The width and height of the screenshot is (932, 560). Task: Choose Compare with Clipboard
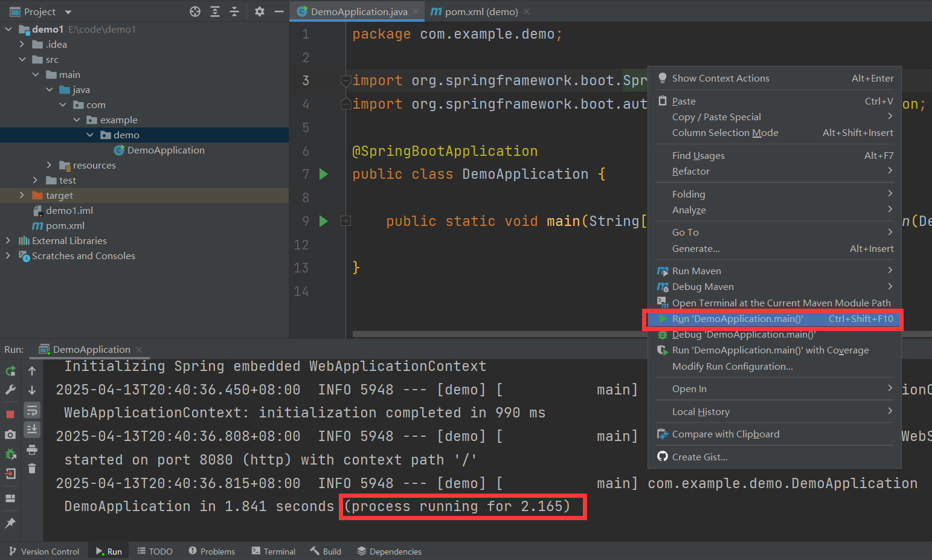(x=774, y=434)
